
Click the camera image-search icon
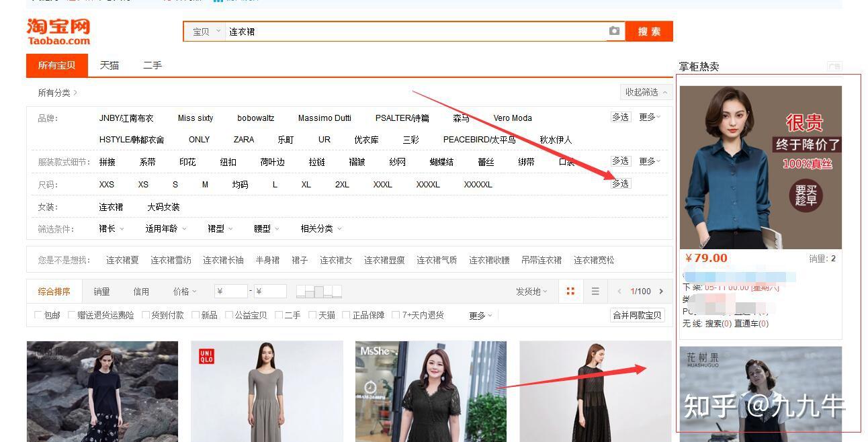(615, 31)
